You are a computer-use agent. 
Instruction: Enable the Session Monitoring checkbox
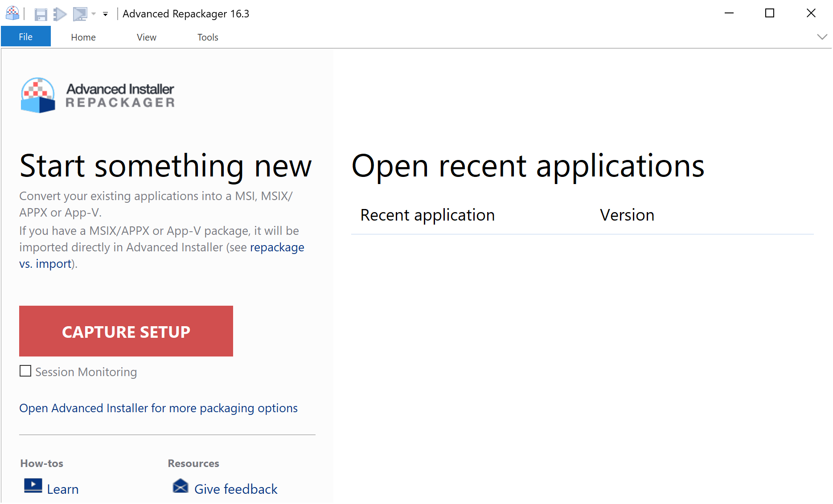(x=25, y=371)
